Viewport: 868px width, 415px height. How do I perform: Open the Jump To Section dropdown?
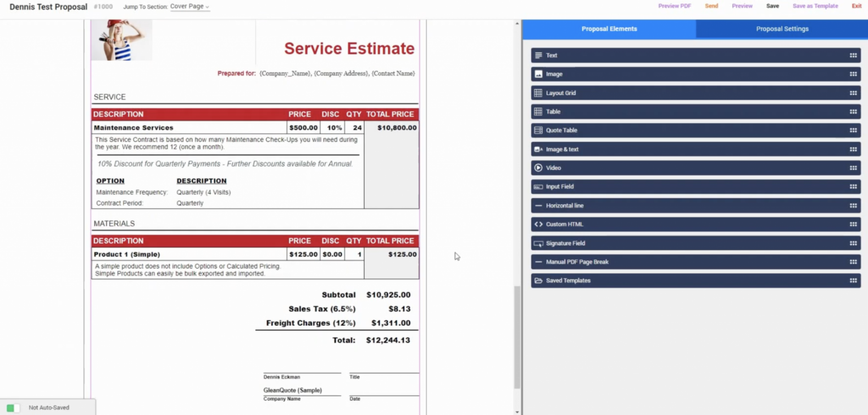coord(190,7)
